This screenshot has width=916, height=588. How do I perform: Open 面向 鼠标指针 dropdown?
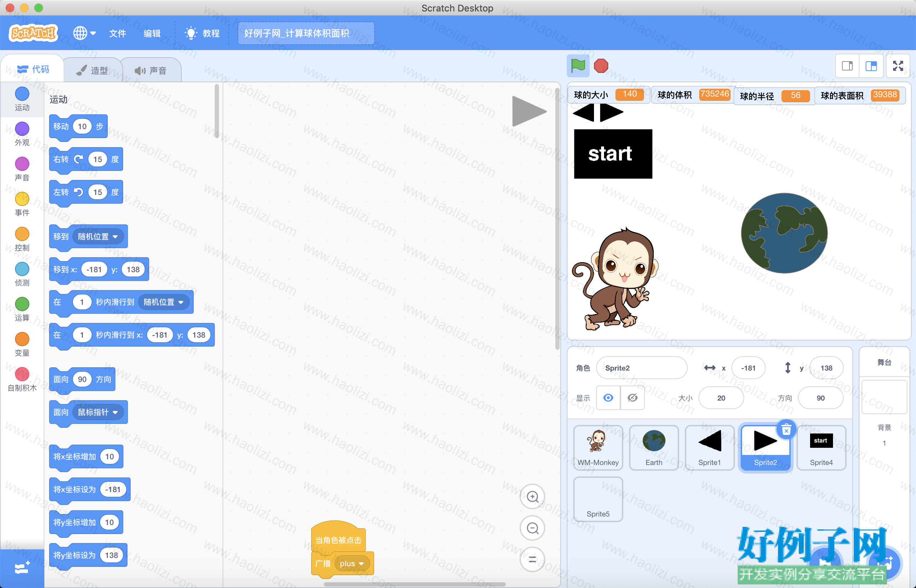[98, 412]
